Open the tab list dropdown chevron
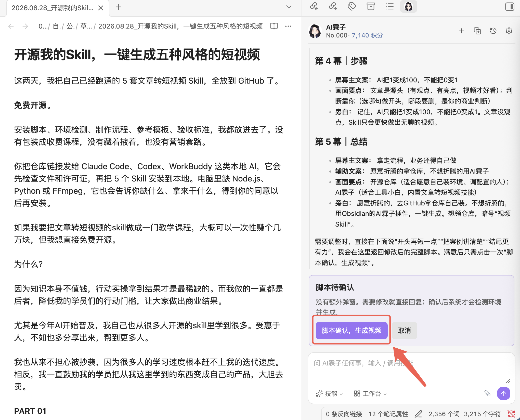 click(289, 7)
